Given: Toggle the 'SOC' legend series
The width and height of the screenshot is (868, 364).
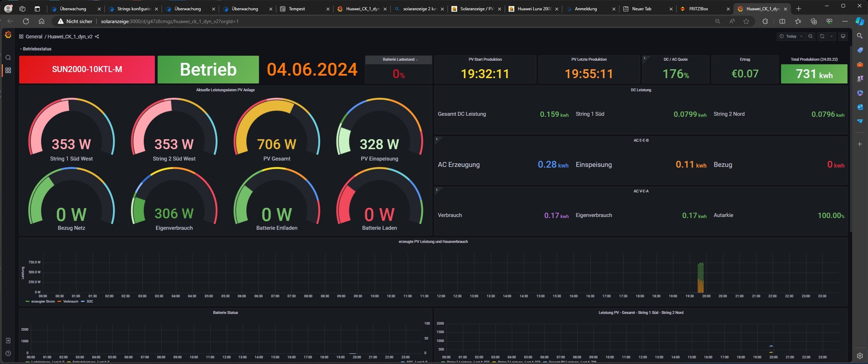Looking at the screenshot, I should (89, 301).
